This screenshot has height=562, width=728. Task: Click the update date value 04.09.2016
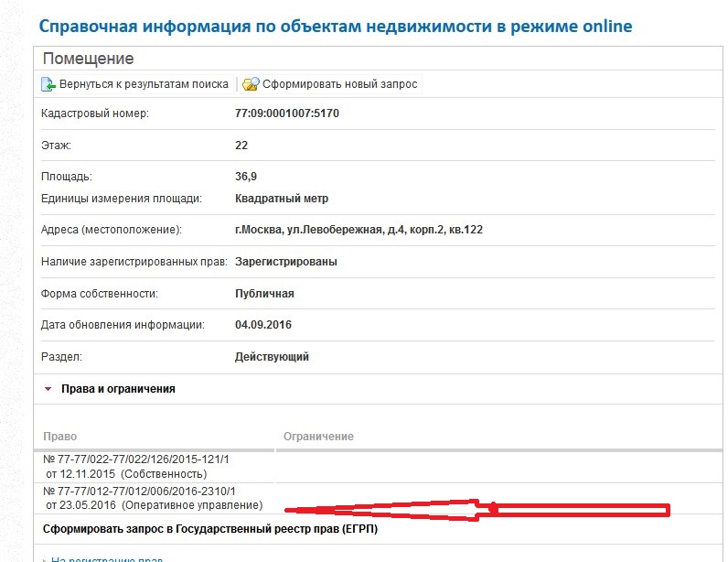click(263, 325)
